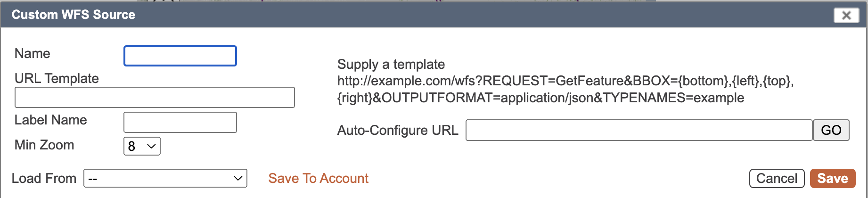868x198 pixels.
Task: Click the "URL Template" label text
Action: pos(57,78)
